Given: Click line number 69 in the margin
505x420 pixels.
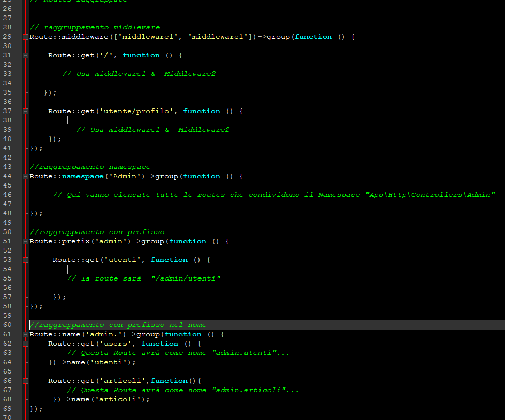Looking at the screenshot, I should pyautogui.click(x=7, y=409).
